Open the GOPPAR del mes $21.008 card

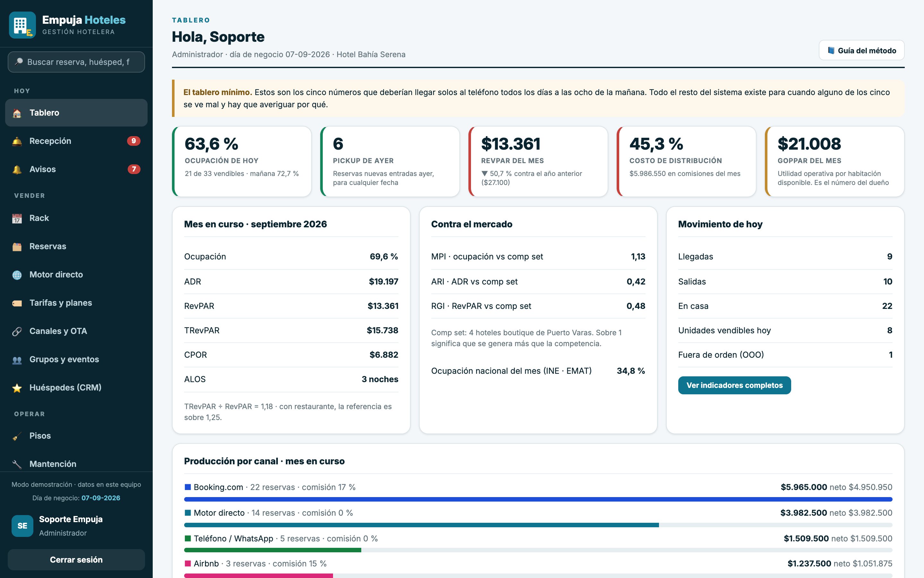(x=834, y=161)
